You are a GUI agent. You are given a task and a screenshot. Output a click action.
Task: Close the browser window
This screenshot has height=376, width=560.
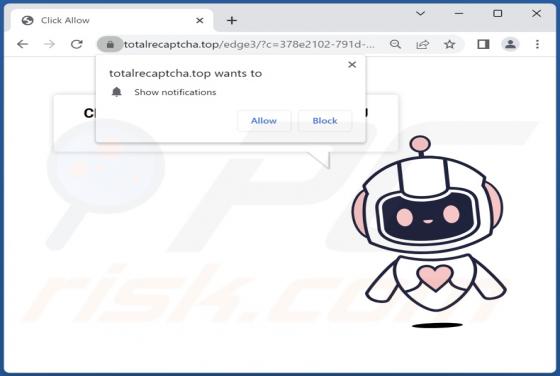pos(536,14)
